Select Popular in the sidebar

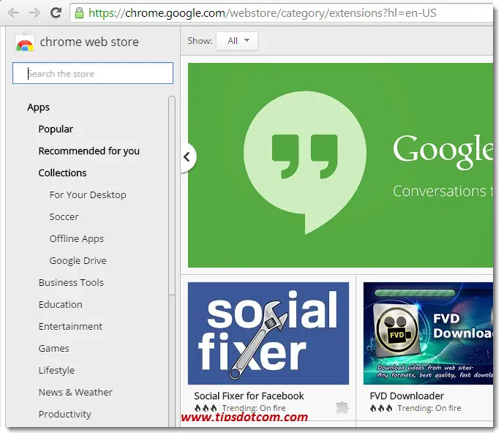[x=56, y=129]
